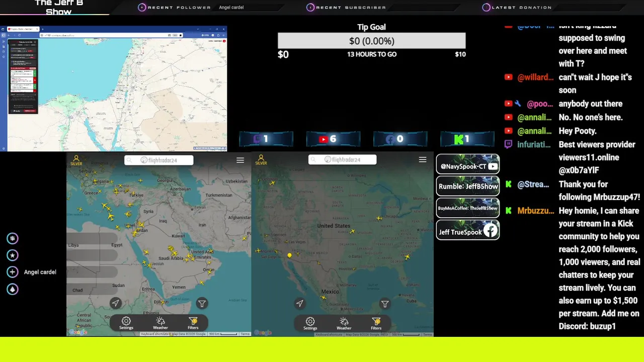The height and width of the screenshot is (362, 644).
Task: Click the Recent Follower header label
Action: tap(179, 8)
